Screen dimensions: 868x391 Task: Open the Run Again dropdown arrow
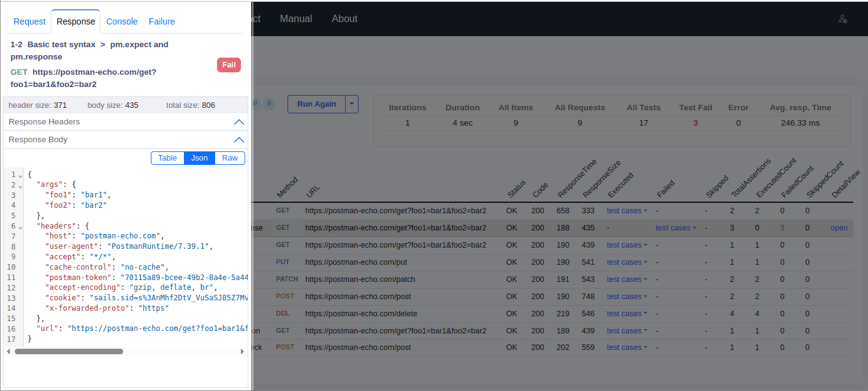coord(352,104)
